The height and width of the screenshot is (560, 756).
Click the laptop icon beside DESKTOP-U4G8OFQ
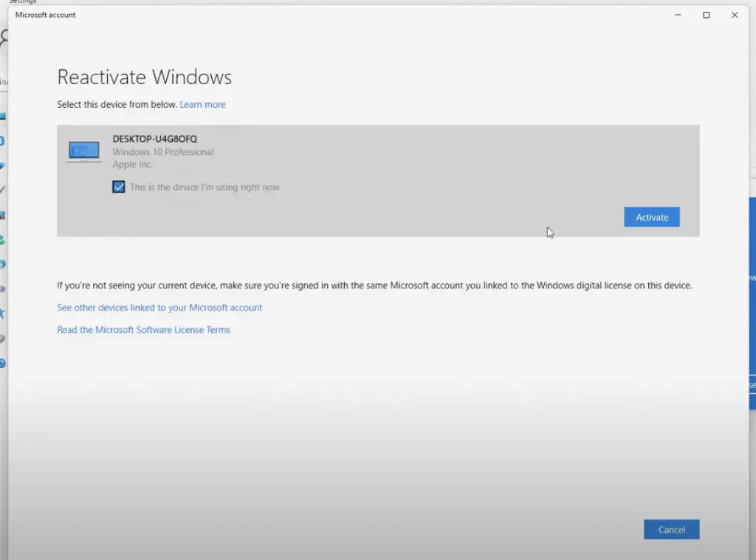pos(83,150)
